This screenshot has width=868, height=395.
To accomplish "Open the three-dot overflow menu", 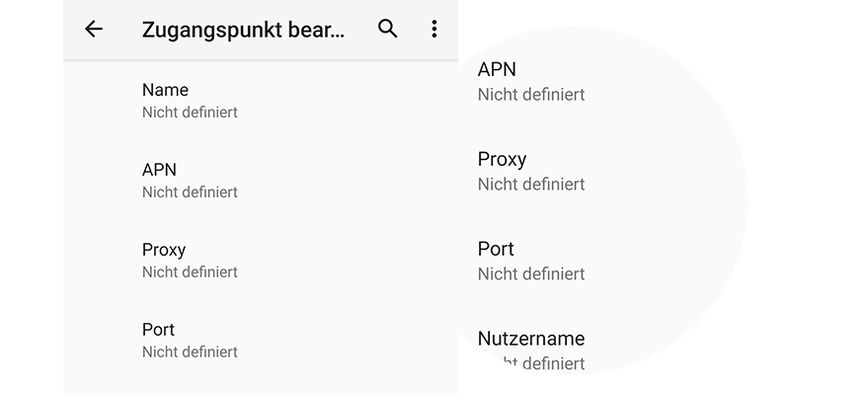I will [x=434, y=30].
